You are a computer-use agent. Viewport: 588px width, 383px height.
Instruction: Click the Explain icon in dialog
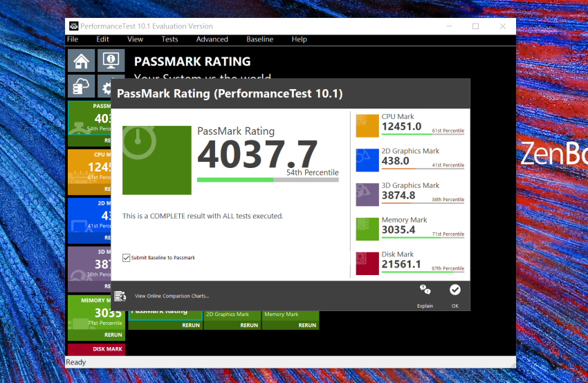pyautogui.click(x=425, y=290)
